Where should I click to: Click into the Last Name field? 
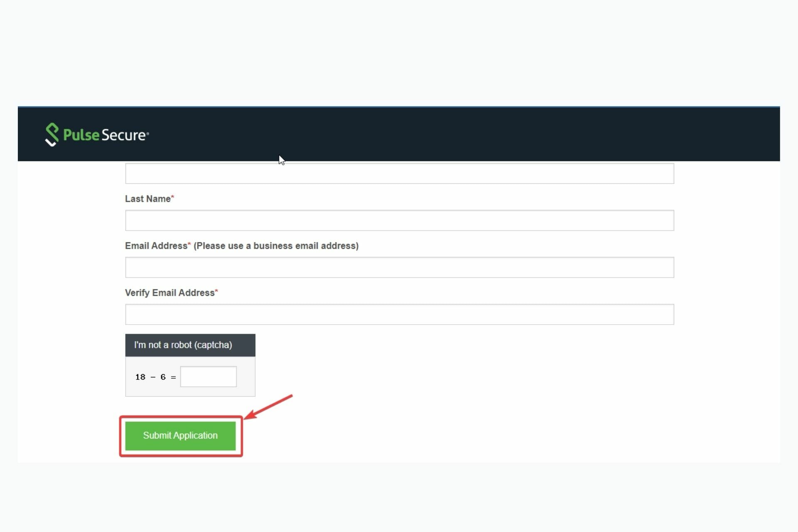coord(399,220)
